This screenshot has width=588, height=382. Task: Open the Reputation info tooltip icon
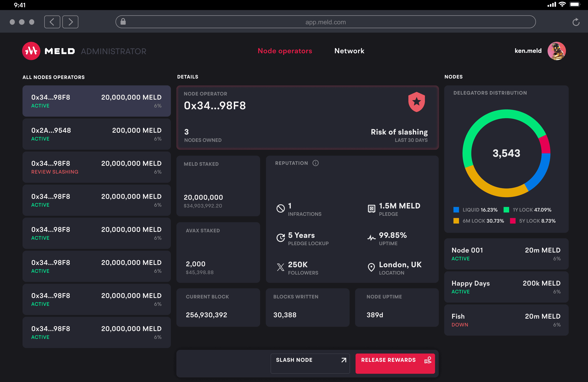(316, 163)
